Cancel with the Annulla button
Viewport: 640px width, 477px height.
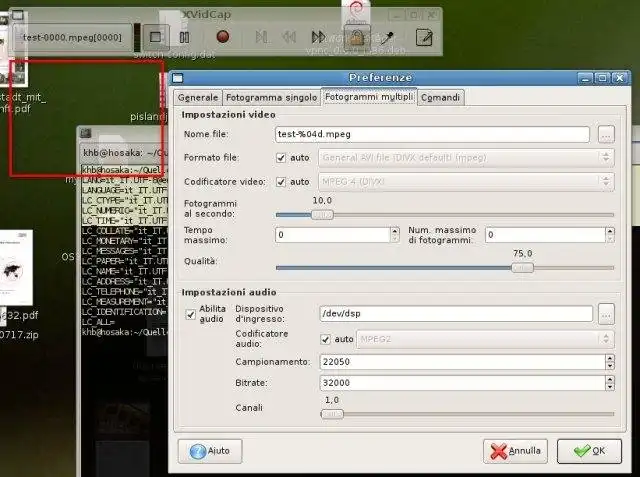coord(515,451)
